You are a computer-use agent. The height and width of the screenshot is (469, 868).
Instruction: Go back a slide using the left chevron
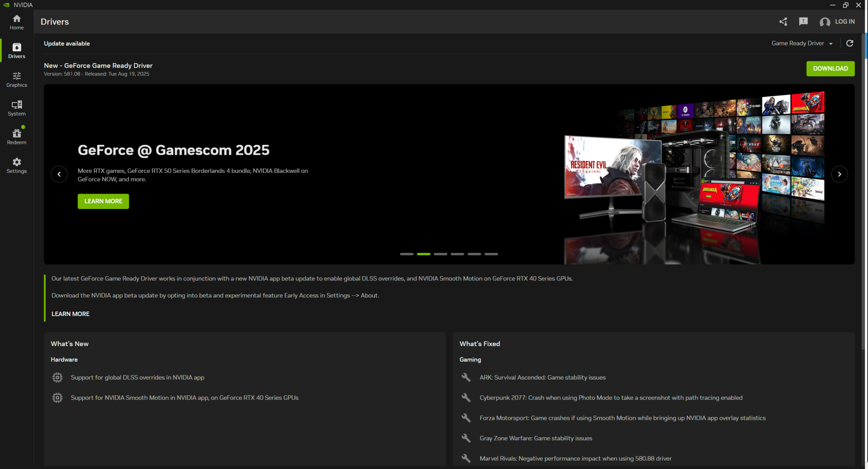[59, 174]
